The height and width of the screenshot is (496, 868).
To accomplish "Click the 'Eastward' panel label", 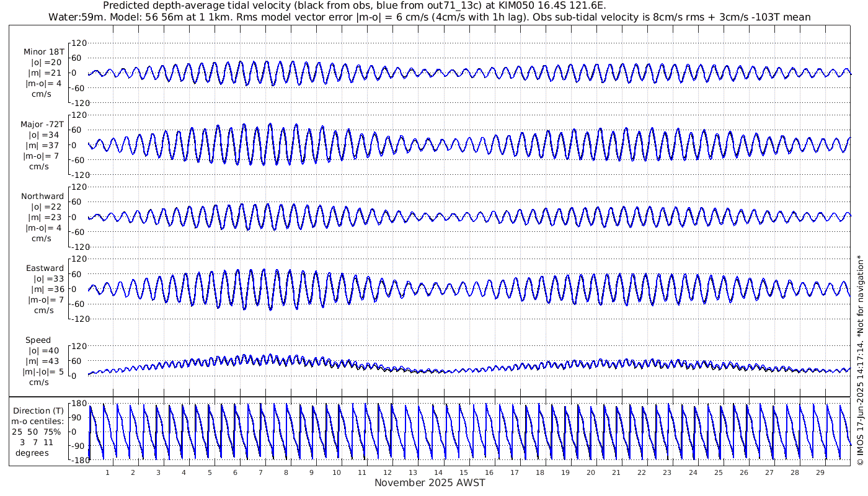I will (x=45, y=268).
